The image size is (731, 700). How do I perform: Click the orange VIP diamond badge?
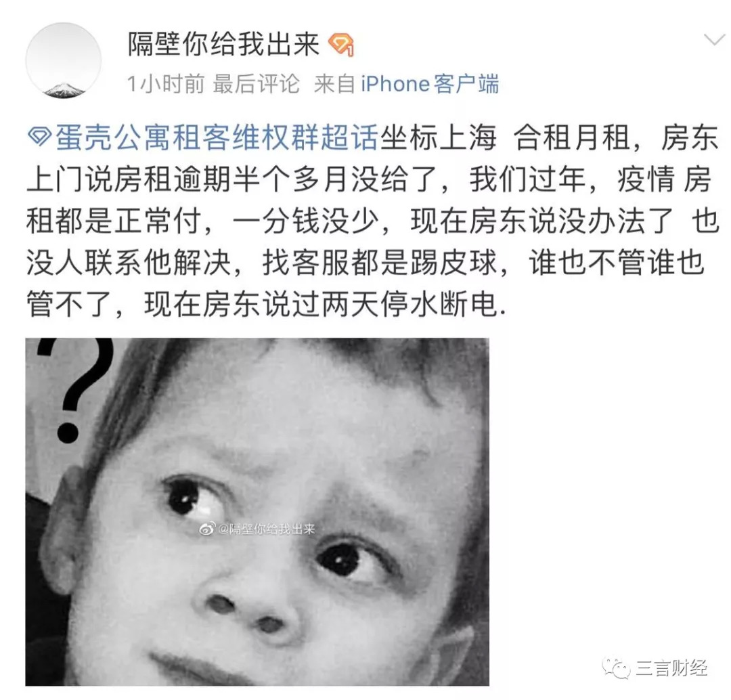[x=340, y=45]
